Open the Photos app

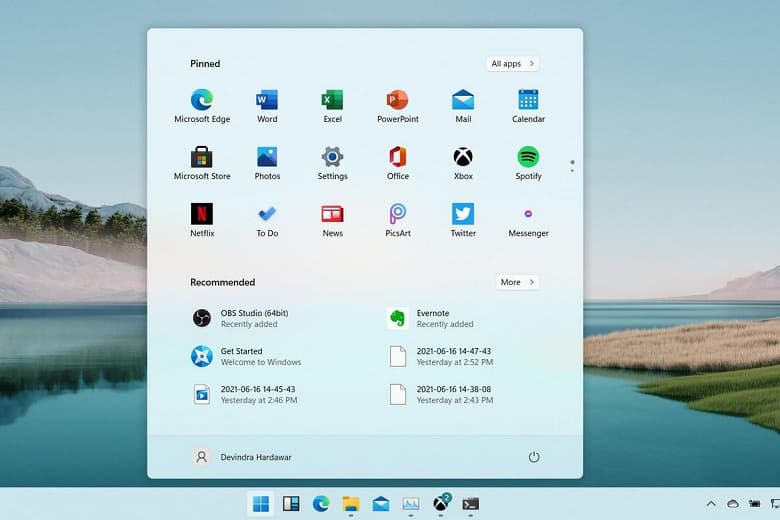pyautogui.click(x=267, y=163)
